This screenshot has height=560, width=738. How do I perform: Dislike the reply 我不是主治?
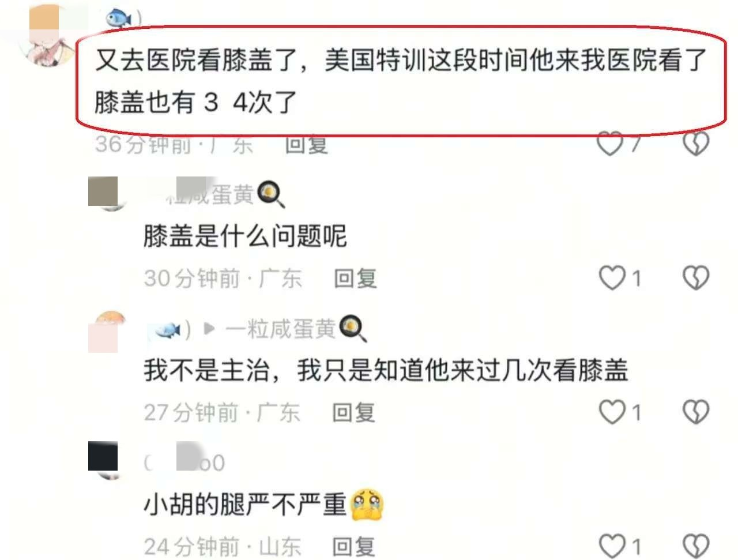696,412
